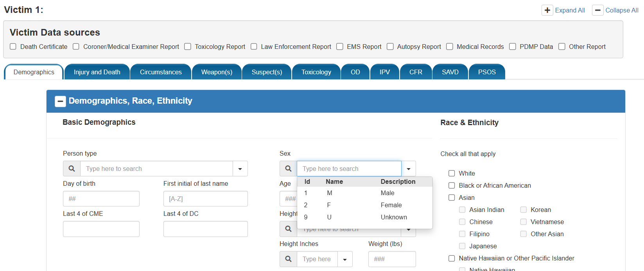
Task: Open the Height Inches dropdown arrow
Action: pyautogui.click(x=345, y=259)
